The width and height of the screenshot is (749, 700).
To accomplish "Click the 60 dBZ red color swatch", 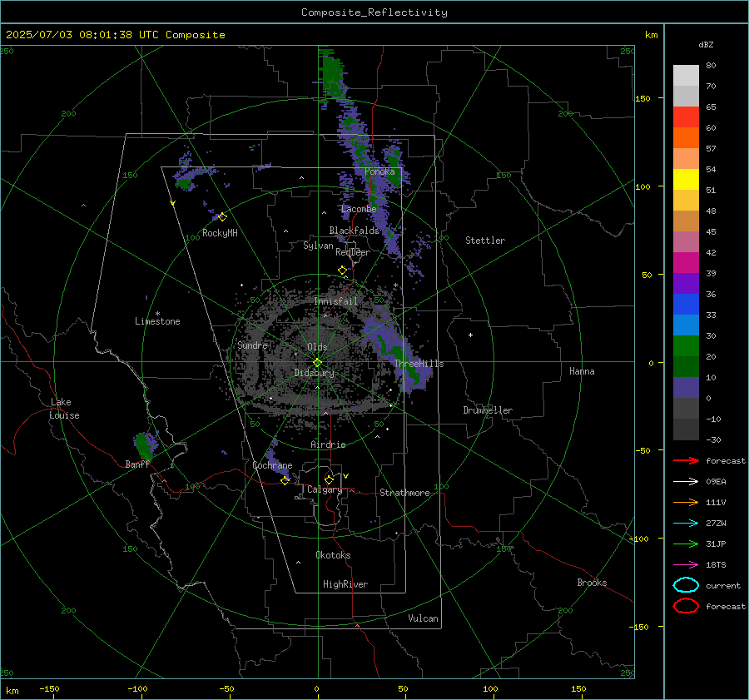I will tap(686, 117).
